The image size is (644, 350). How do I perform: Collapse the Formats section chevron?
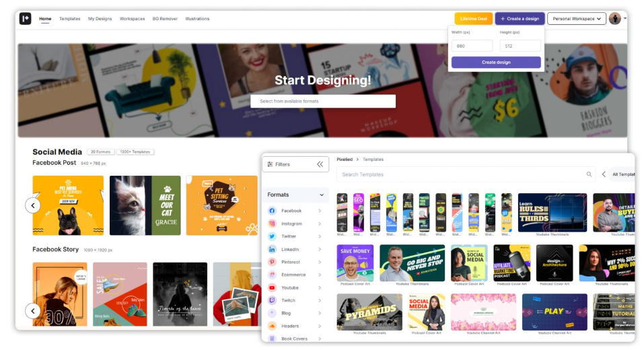tap(322, 195)
